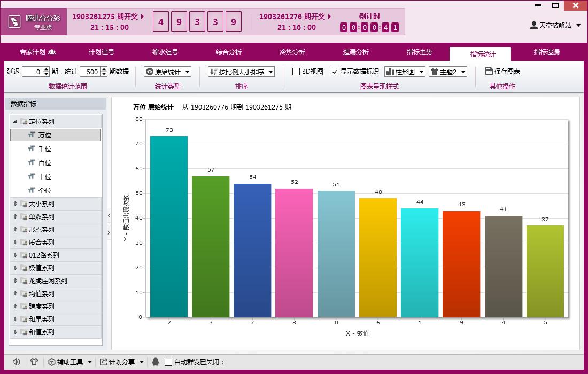Click the right-pointing panel expand arrow

[109, 232]
